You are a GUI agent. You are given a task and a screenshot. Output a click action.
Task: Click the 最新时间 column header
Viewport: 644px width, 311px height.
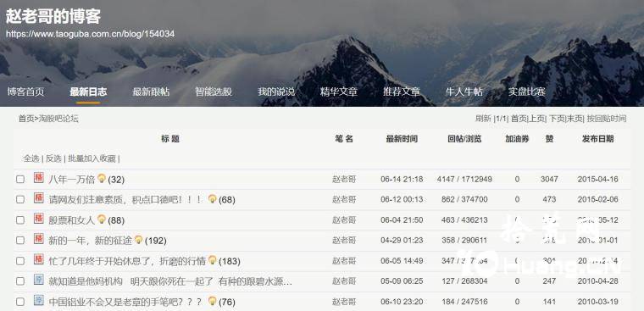[402, 139]
